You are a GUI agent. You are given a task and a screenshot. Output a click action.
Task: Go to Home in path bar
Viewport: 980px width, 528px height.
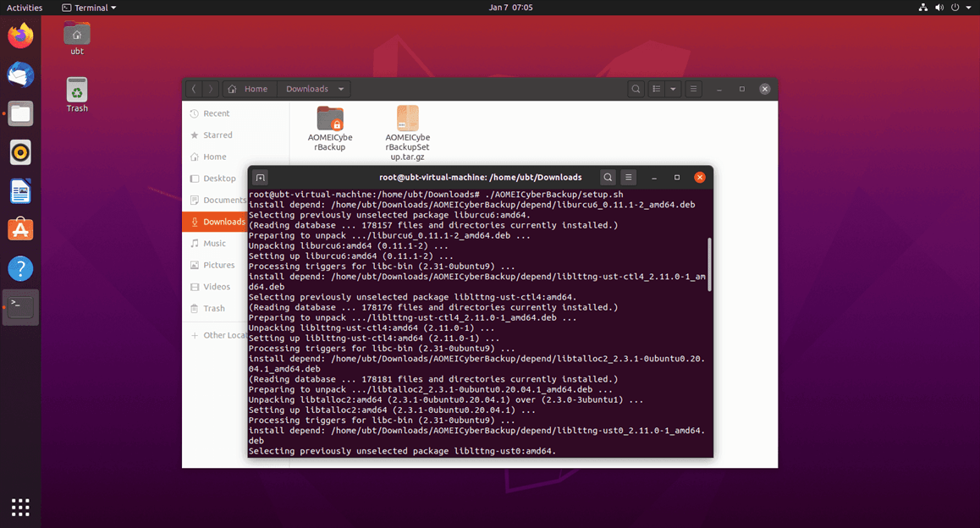[x=249, y=89]
